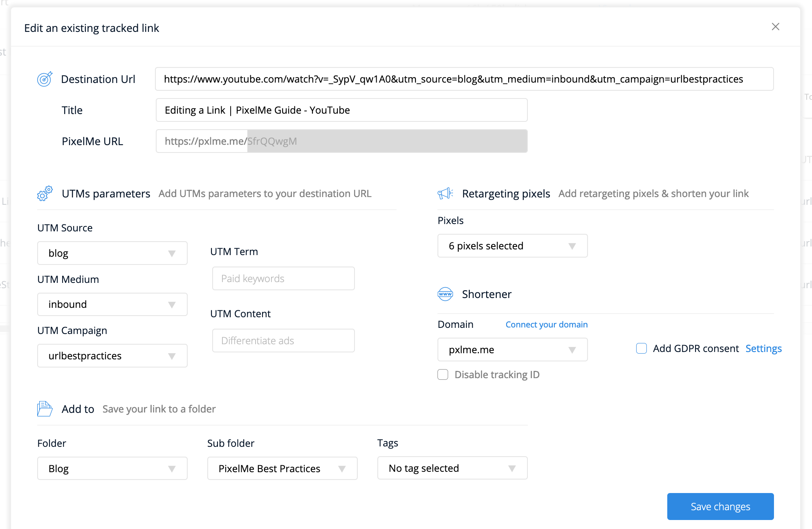Open the UTM Source dropdown showing blog

coord(112,253)
